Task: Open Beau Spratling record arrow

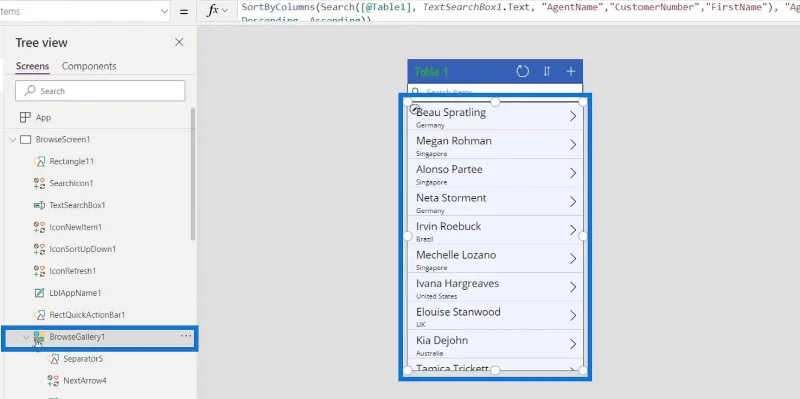Action: point(573,116)
